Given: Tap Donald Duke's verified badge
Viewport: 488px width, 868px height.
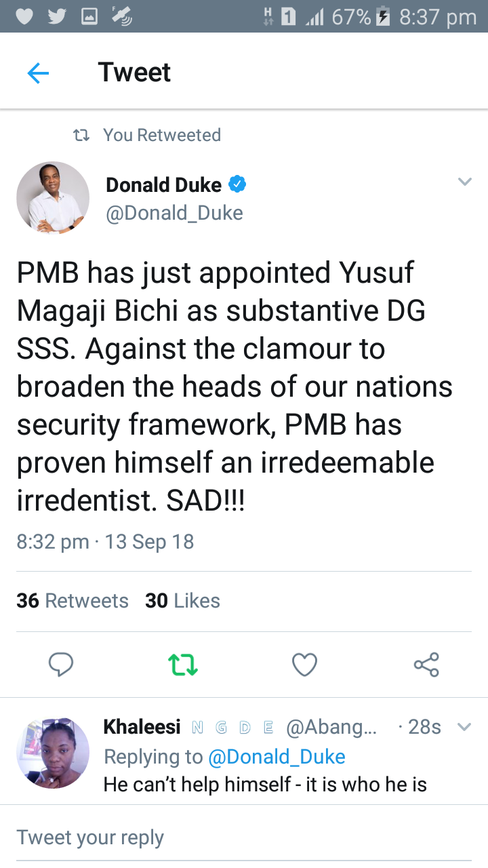Looking at the screenshot, I should click(x=237, y=184).
